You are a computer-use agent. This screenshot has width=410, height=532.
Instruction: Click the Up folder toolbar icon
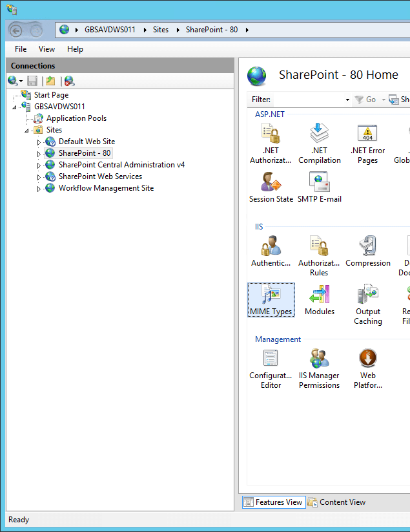click(x=50, y=81)
